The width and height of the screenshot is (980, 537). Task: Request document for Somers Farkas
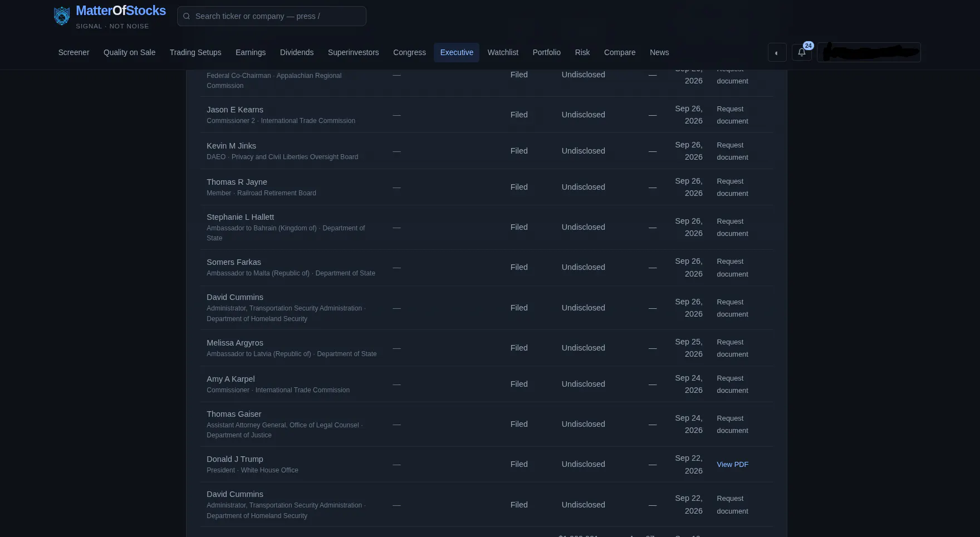(732, 268)
